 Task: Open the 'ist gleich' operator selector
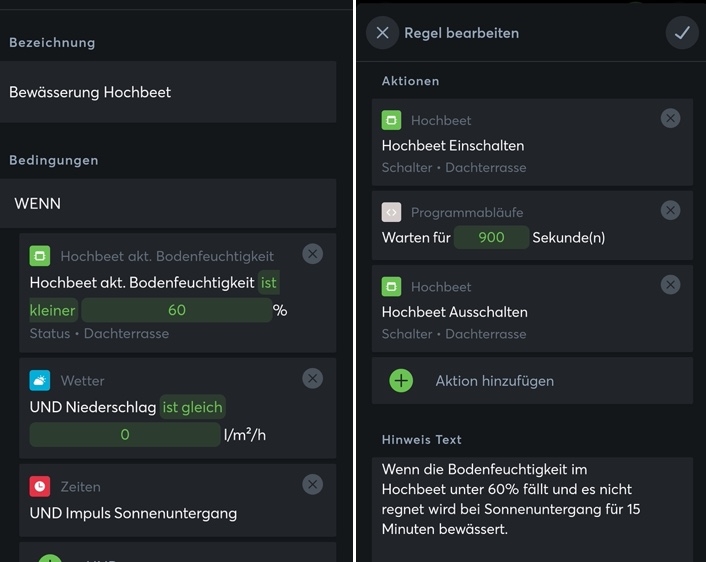tap(193, 407)
